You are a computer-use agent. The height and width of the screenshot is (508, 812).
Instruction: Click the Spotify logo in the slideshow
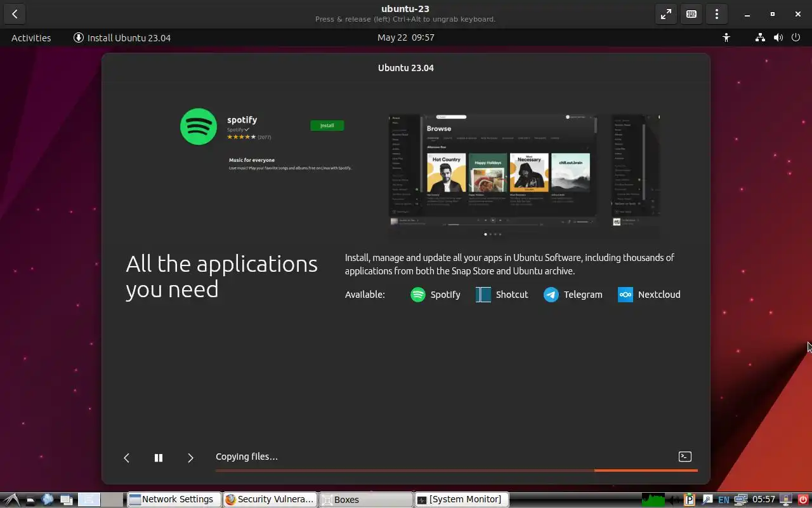click(199, 126)
